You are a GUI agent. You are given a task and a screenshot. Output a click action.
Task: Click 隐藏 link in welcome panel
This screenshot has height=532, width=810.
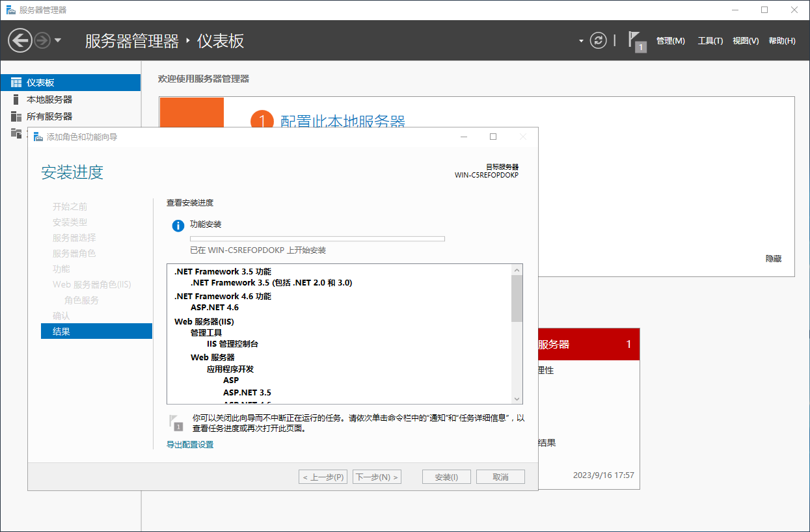[x=774, y=259]
